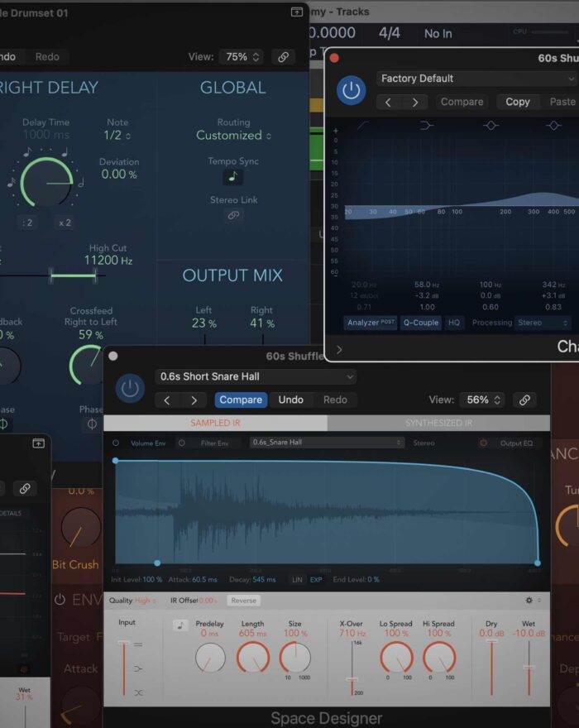Toggle the low shelf band icon in Channel EQ
This screenshot has height=728, width=579.
[x=426, y=126]
